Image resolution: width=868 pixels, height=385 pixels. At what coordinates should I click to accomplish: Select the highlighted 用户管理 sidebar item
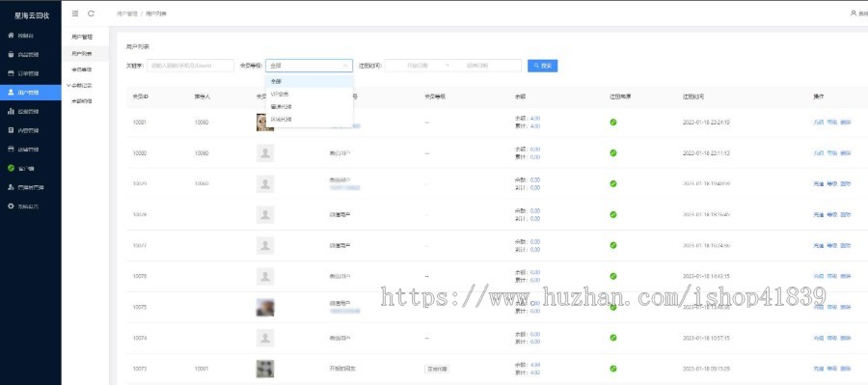31,93
